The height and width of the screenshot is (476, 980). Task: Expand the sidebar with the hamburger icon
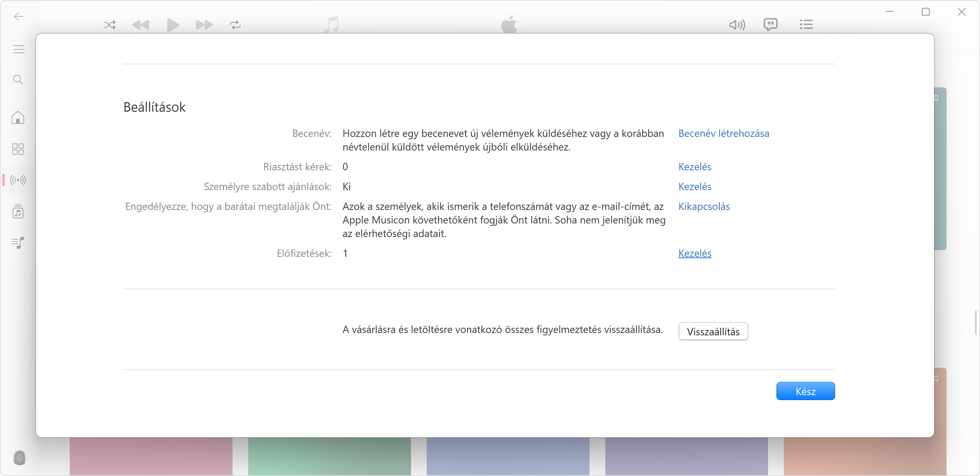coord(18,49)
